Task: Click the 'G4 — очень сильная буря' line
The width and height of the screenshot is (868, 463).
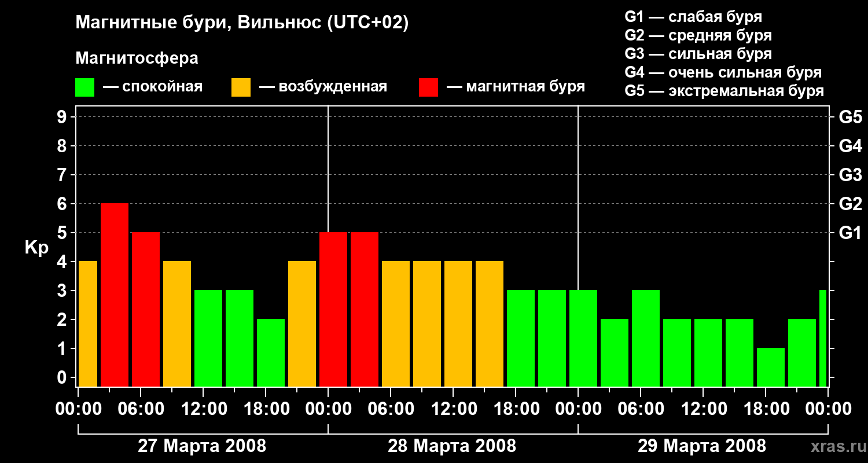Action: pyautogui.click(x=723, y=72)
